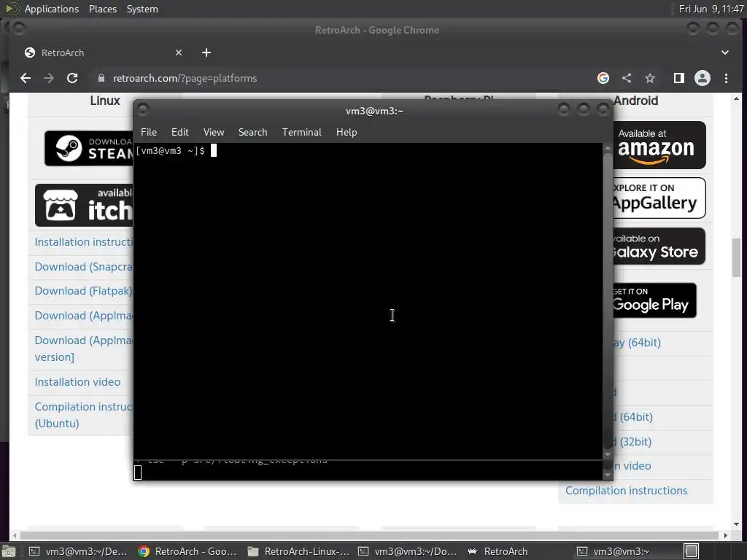The image size is (747, 560).
Task: Switch to vm3@vm3:~/Do... taskbar window
Action: [x=408, y=551]
